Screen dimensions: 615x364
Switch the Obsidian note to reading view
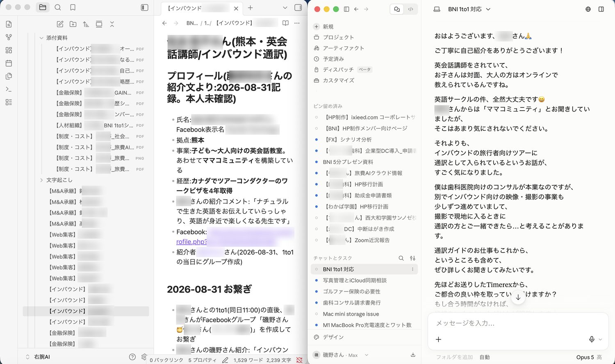285,23
